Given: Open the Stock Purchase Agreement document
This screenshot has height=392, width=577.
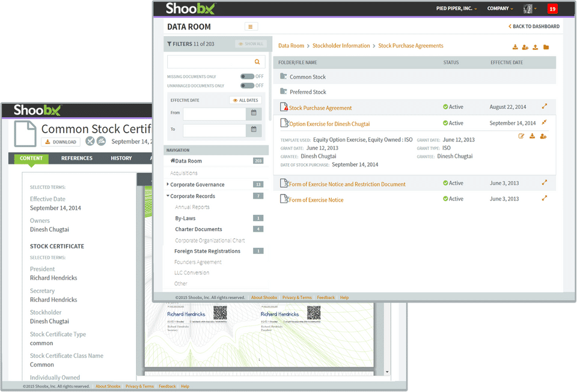Looking at the screenshot, I should point(320,108).
